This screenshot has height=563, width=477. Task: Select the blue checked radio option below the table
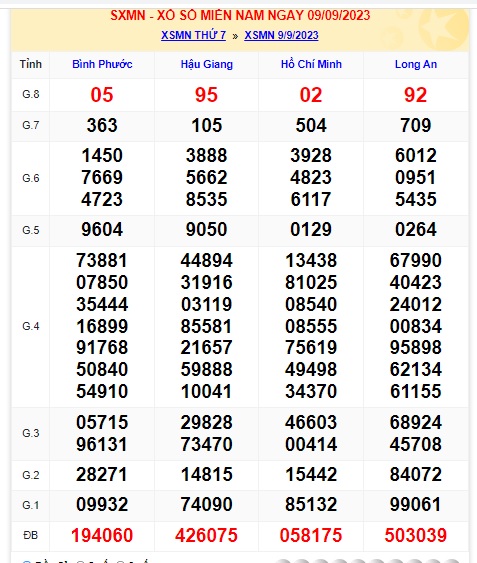click(x=27, y=562)
